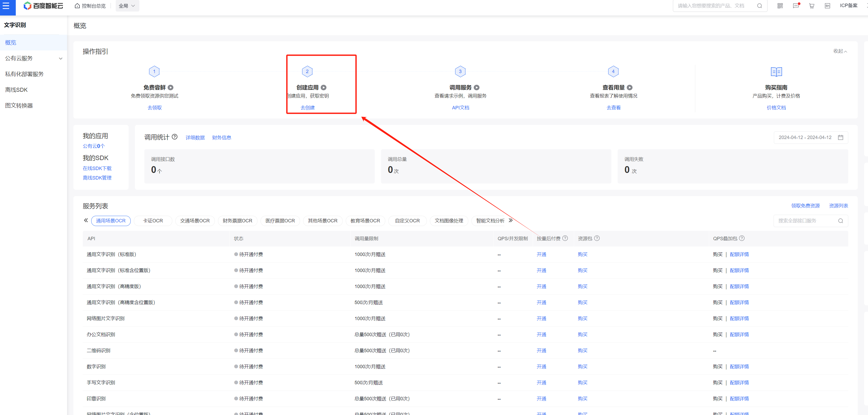Image resolution: width=868 pixels, height=415 pixels.
Task: Click the 购买指南 book icon
Action: click(x=776, y=72)
